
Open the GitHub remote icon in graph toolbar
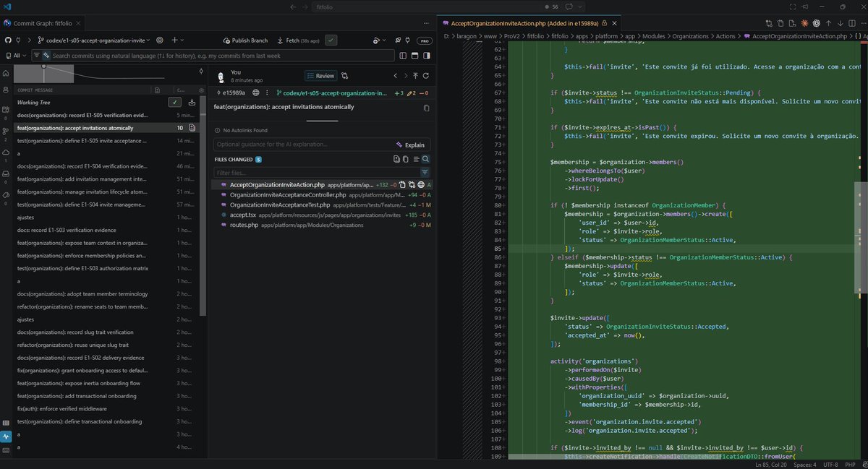[7, 40]
